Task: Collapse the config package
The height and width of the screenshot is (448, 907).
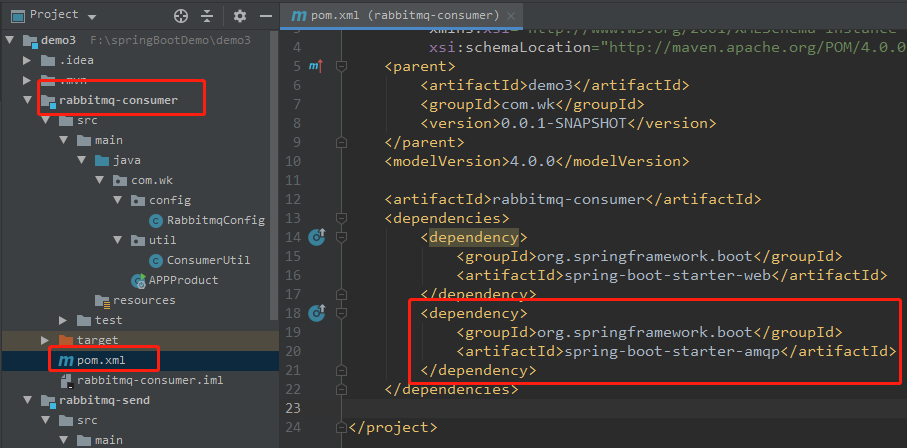Action: [x=118, y=200]
